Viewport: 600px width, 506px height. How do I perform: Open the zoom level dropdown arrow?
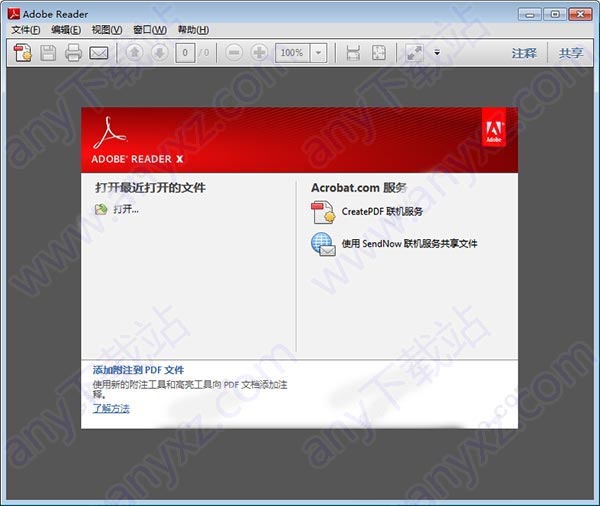click(318, 52)
